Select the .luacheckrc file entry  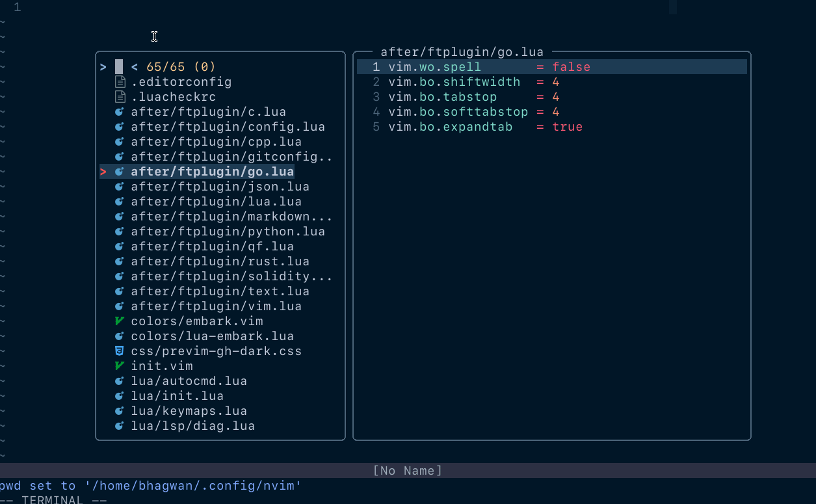tap(174, 97)
